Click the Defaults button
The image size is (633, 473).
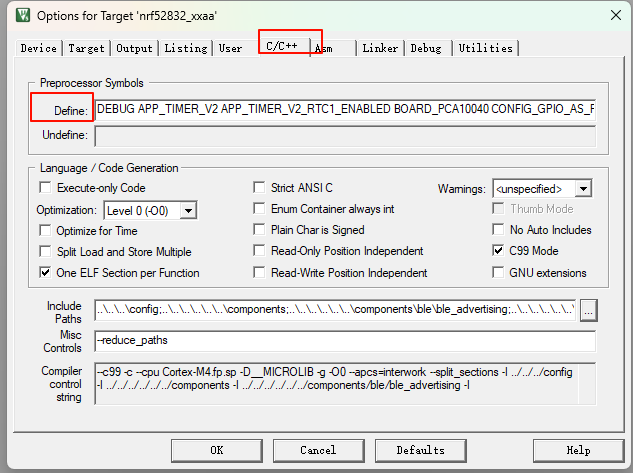coord(420,450)
